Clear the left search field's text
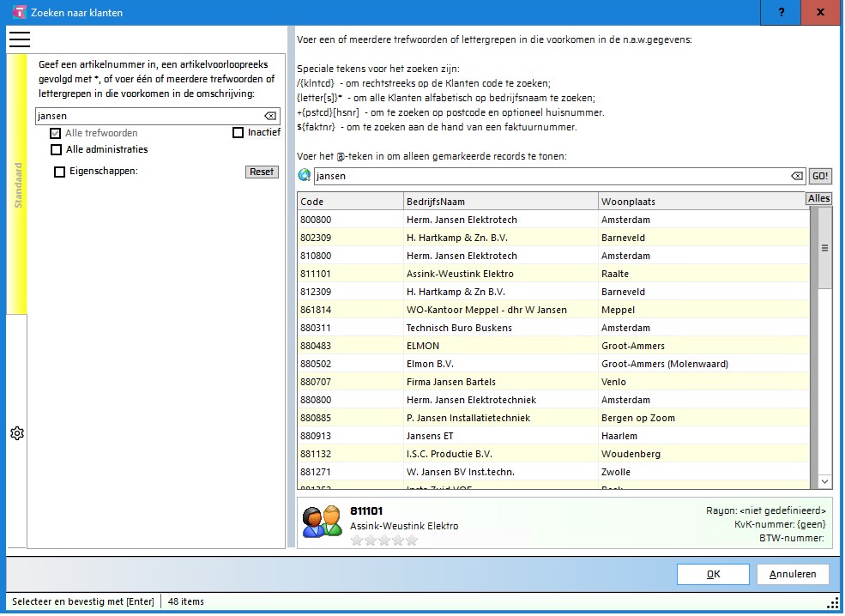The height and width of the screenshot is (616, 845). [x=270, y=116]
